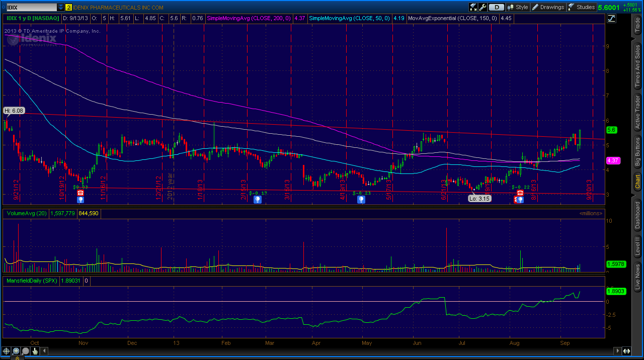Zoom in with the magnifier plus icon

coord(16,351)
